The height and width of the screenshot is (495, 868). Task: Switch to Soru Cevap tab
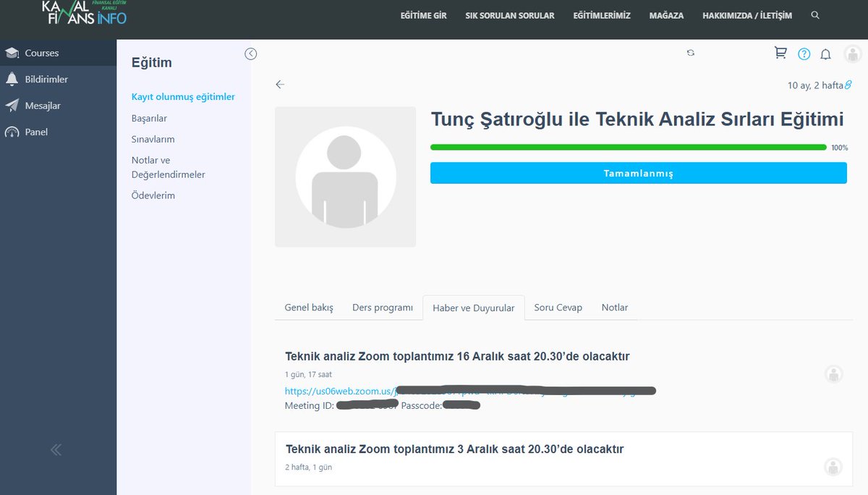tap(558, 308)
